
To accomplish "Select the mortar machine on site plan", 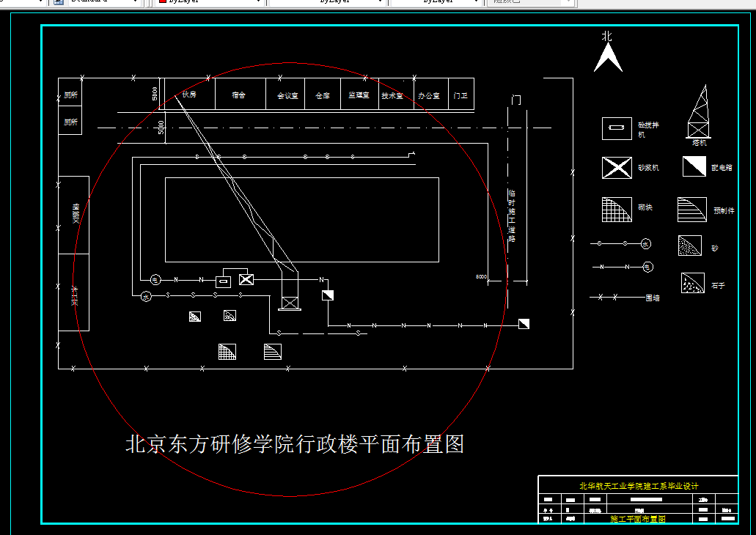I will click(x=246, y=279).
